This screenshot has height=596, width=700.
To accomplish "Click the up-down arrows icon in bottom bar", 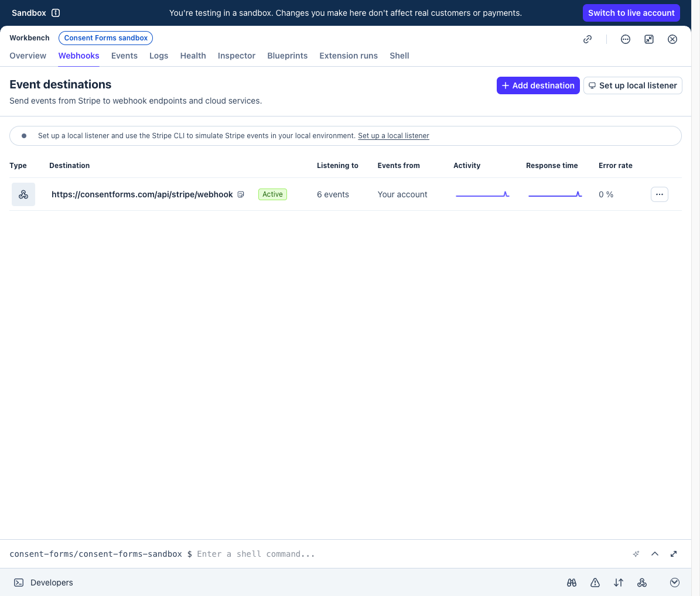I will (x=619, y=583).
